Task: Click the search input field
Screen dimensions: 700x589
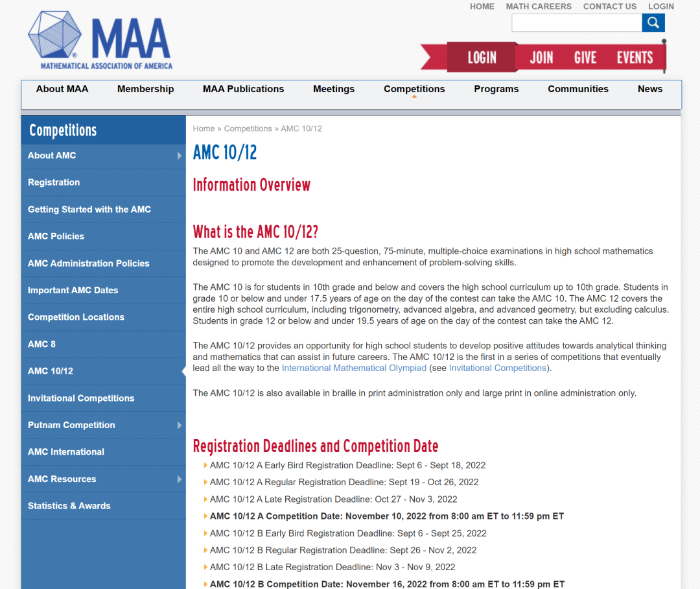Action: [x=577, y=23]
